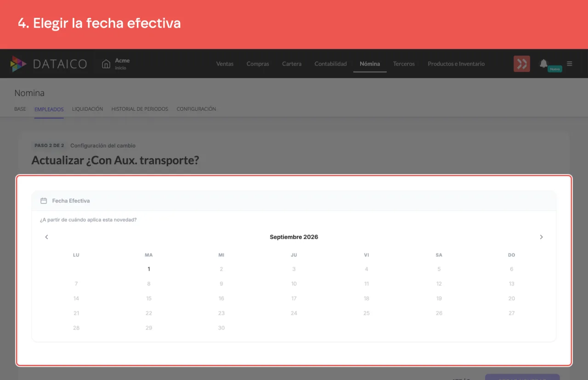Open the Cartera menu
Viewport: 588px width, 380px height.
click(292, 64)
